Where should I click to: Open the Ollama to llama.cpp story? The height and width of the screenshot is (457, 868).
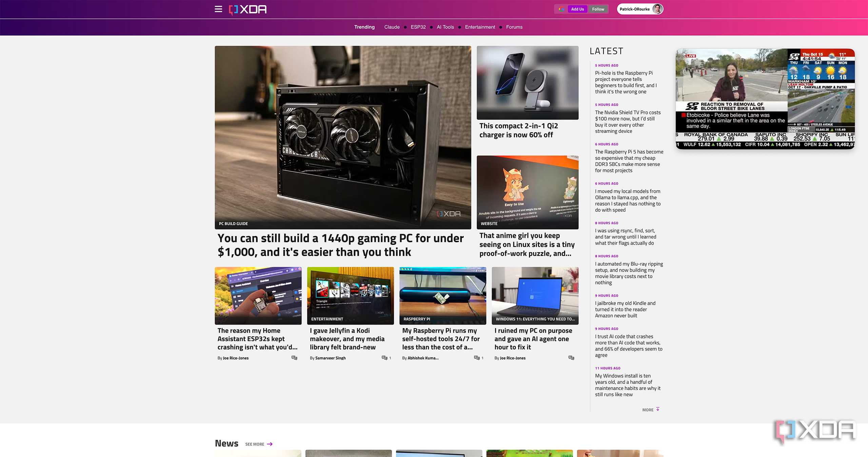(x=628, y=201)
